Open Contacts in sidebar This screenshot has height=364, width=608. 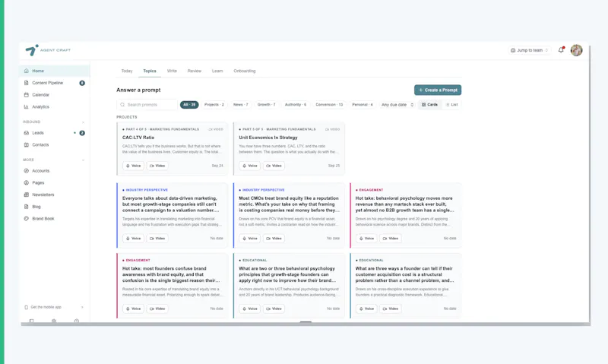pyautogui.click(x=54, y=145)
